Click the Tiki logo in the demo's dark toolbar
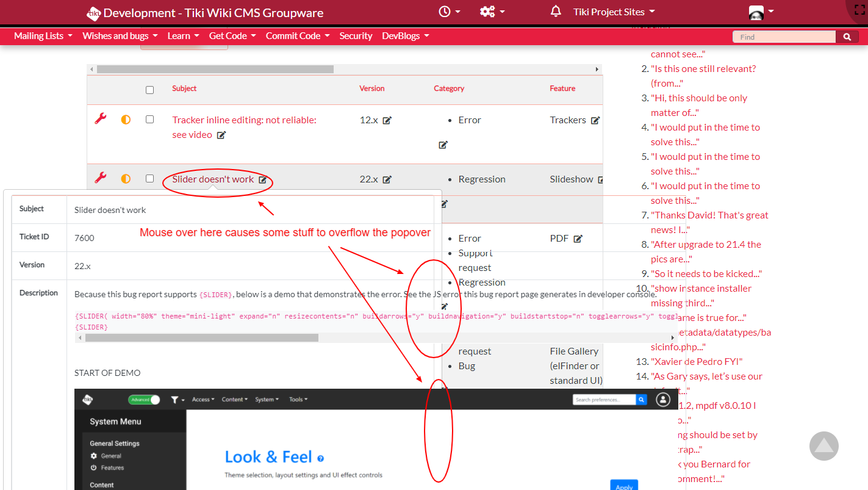The width and height of the screenshot is (868, 490). point(88,400)
